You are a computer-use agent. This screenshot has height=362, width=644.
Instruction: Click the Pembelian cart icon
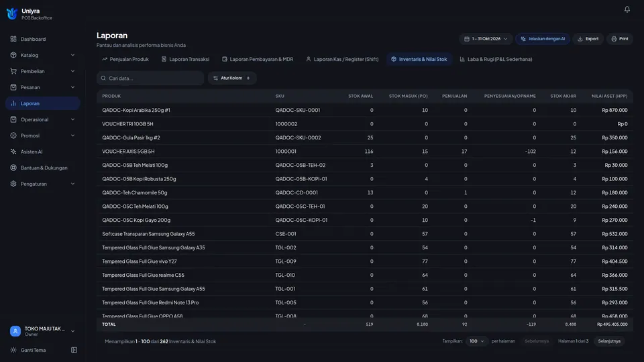13,71
